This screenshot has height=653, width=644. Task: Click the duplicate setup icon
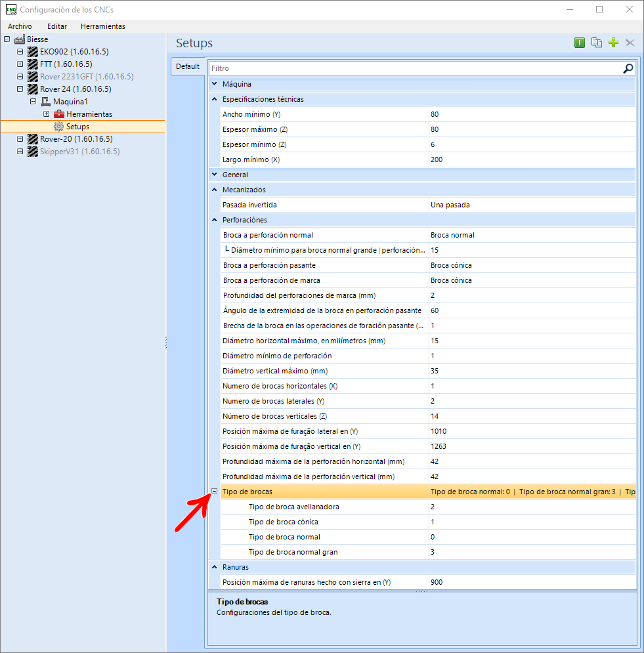[597, 43]
